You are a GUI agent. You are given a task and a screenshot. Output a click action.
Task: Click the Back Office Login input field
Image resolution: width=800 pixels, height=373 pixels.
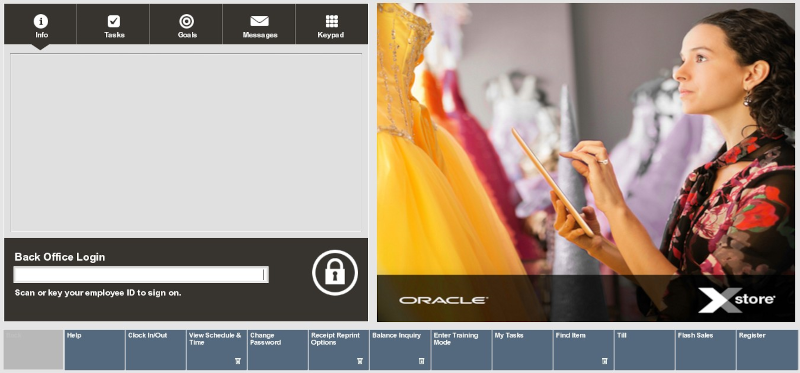point(141,275)
